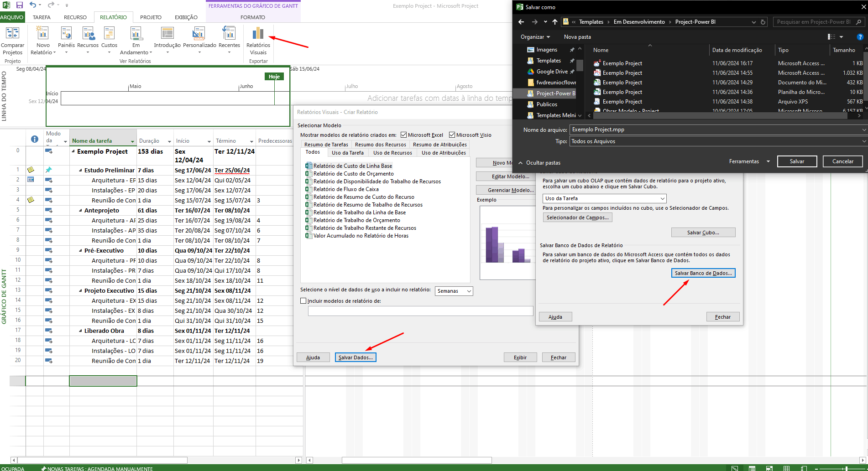Uncheck the Microsoft Excel checkbox
Screen dimensions: 868x471
[403, 135]
